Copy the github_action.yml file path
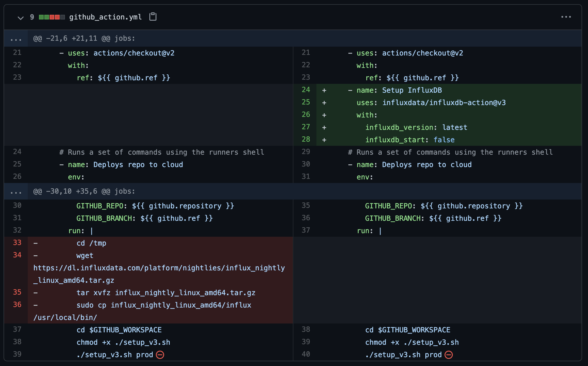This screenshot has width=588, height=366. [x=153, y=17]
